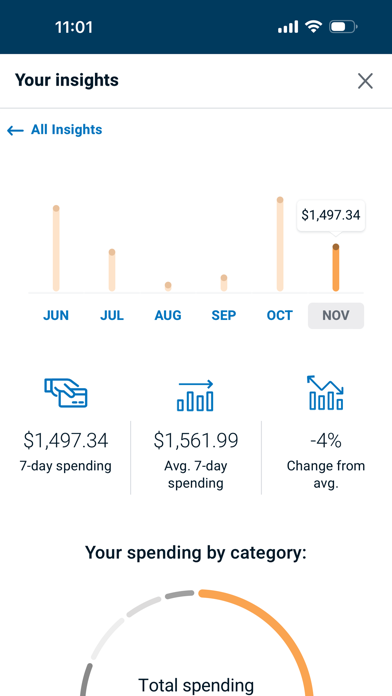
Task: Select the highlighted NOV month tab
Action: coord(336,316)
